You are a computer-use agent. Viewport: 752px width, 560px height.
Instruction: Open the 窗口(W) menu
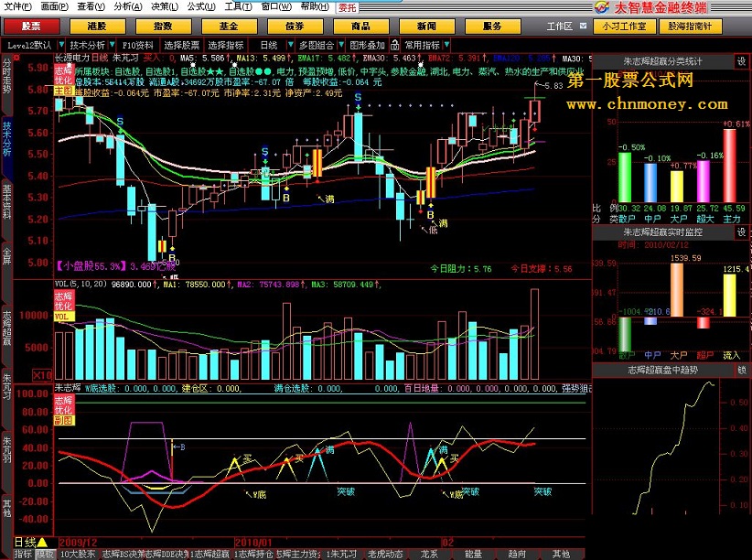(276, 6)
